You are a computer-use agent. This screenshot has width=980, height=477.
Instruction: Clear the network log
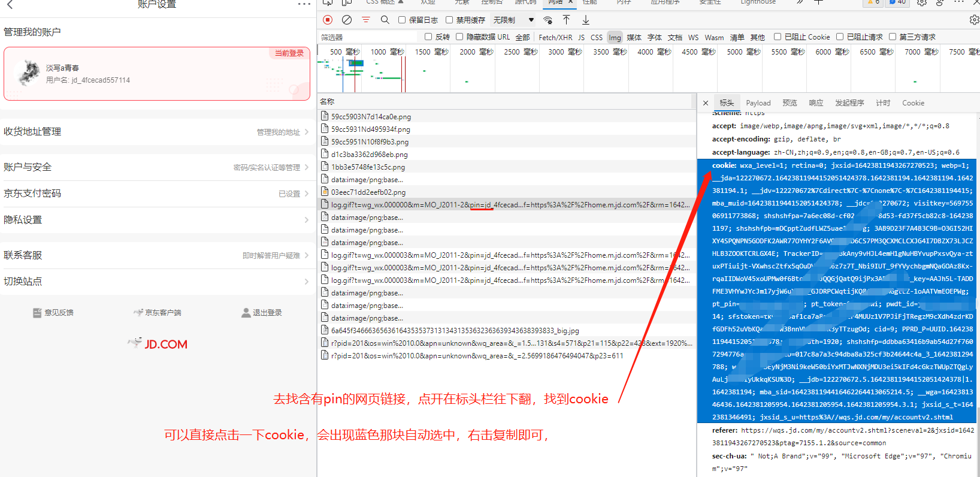pos(346,20)
